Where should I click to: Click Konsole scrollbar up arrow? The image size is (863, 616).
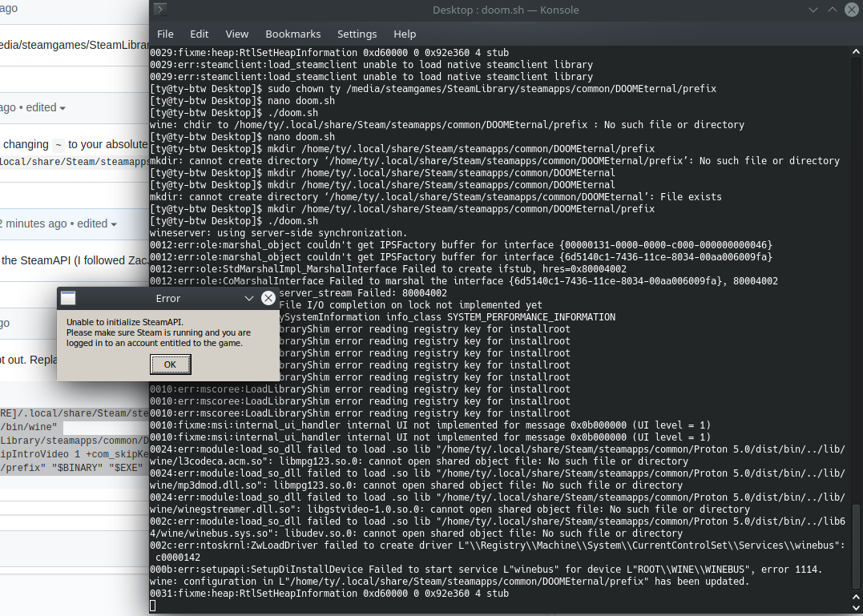click(856, 52)
